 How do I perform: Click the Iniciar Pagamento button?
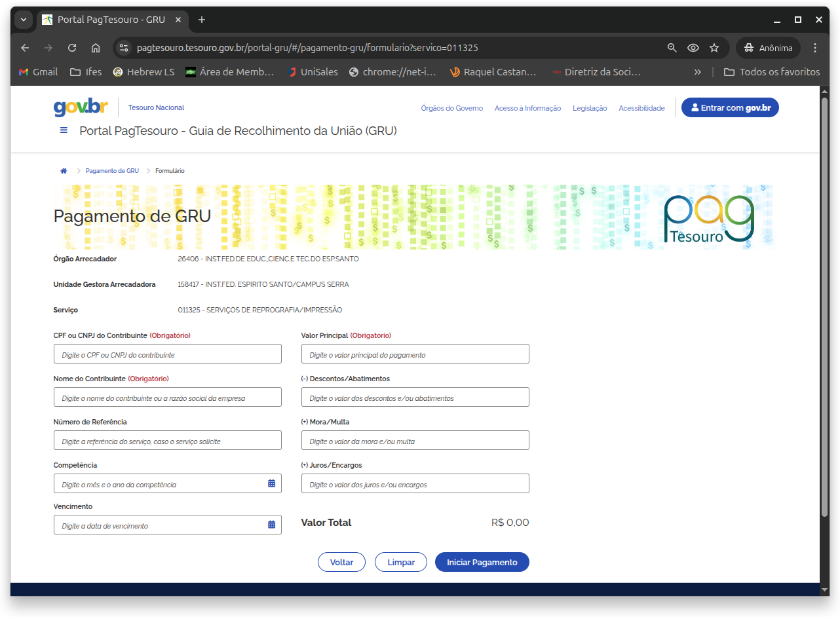pos(482,562)
